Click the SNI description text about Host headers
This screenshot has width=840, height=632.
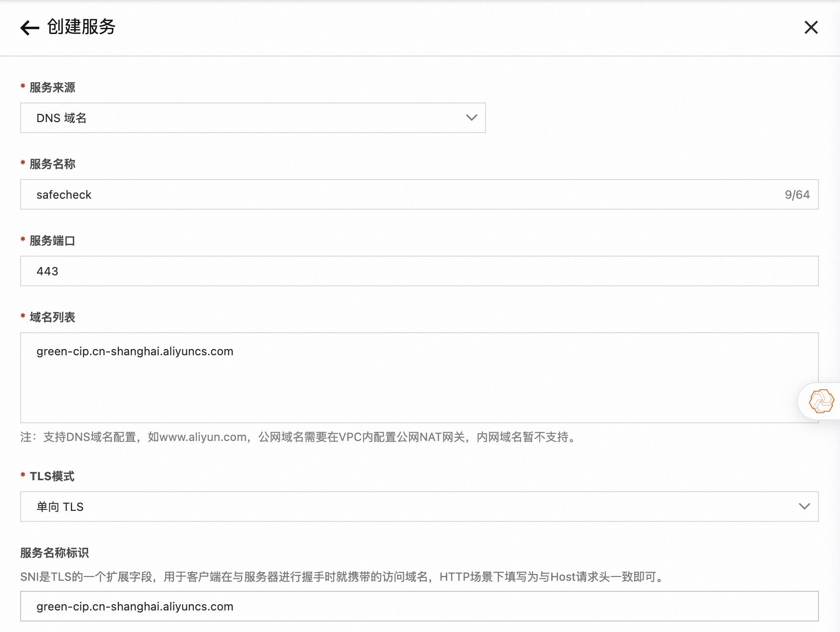[x=341, y=577]
